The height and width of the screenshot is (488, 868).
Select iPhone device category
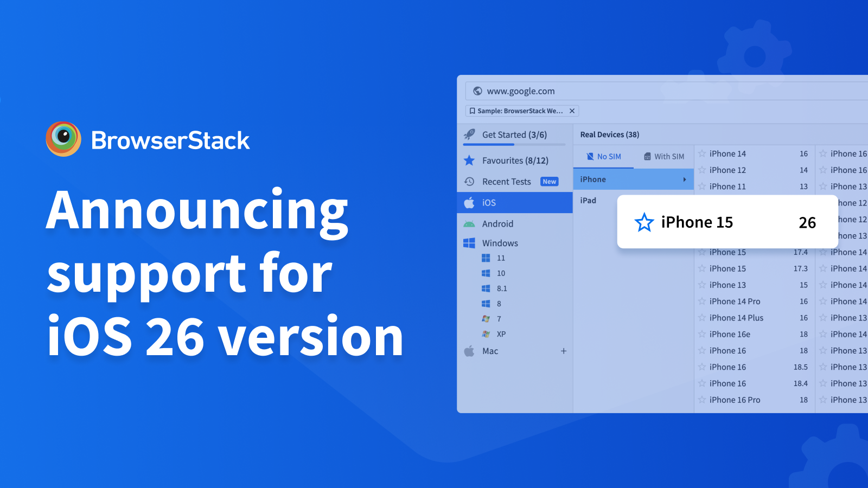coord(634,179)
